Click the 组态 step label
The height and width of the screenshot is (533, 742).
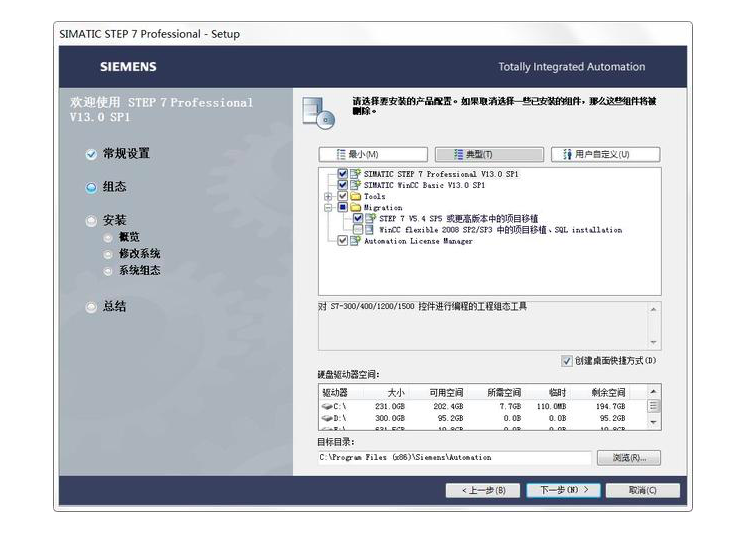(115, 187)
